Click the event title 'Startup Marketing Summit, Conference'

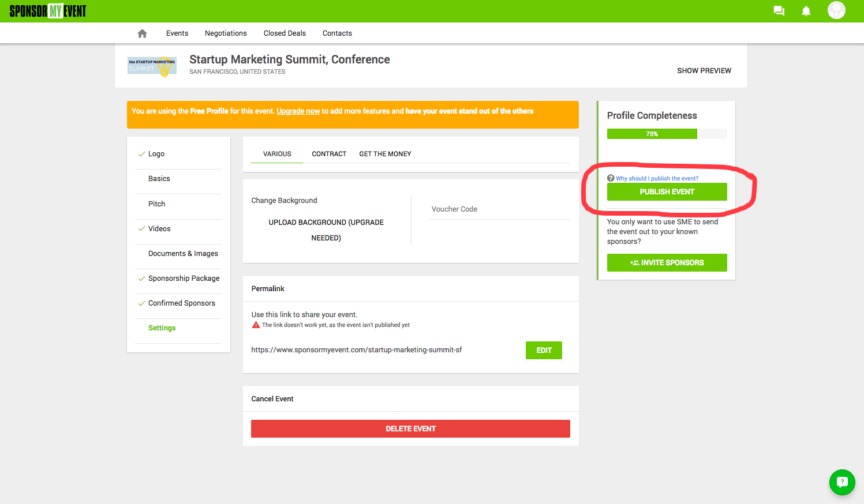[290, 59]
